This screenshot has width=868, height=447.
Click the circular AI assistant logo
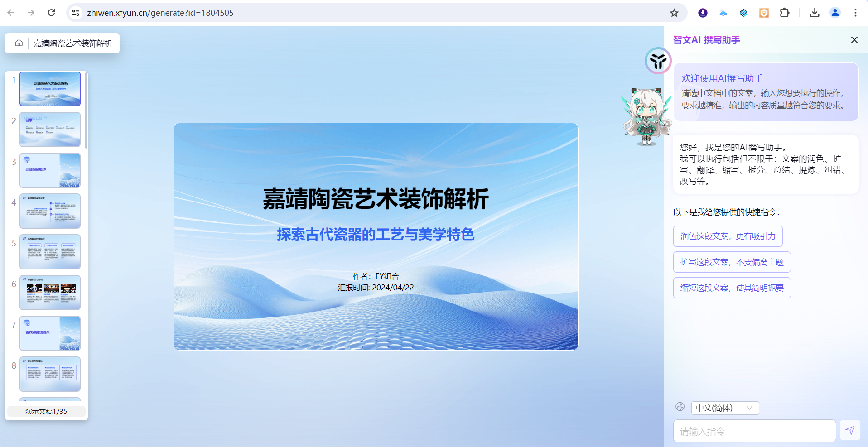(658, 61)
